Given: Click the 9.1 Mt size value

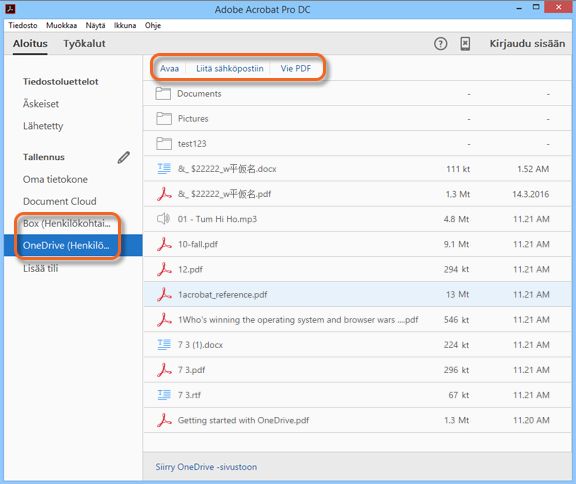Looking at the screenshot, I should pos(456,244).
